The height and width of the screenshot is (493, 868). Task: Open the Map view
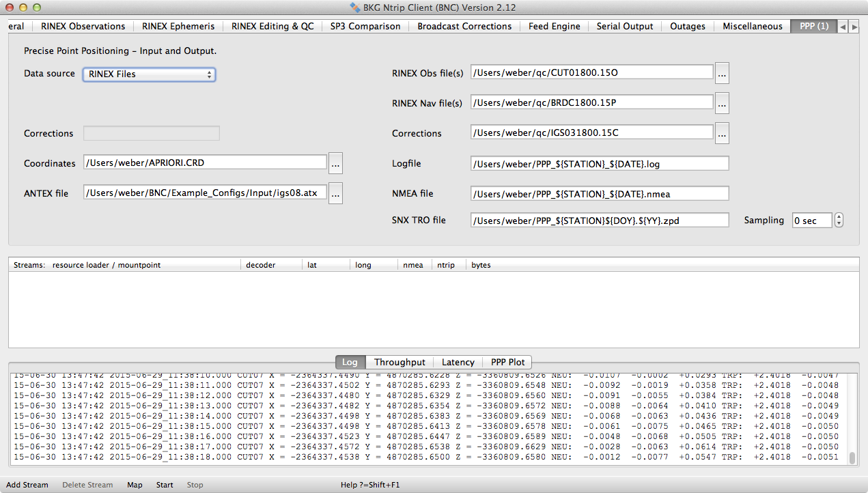(x=135, y=485)
